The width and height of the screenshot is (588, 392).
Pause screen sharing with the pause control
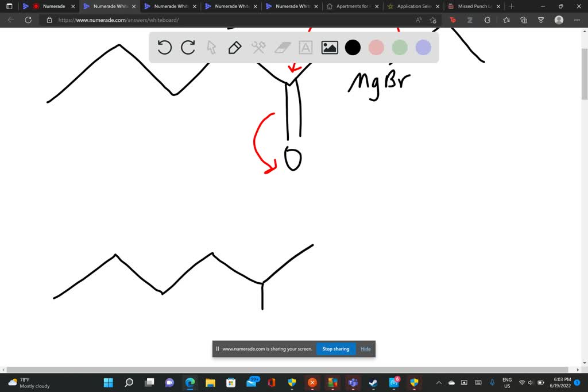pyautogui.click(x=217, y=348)
